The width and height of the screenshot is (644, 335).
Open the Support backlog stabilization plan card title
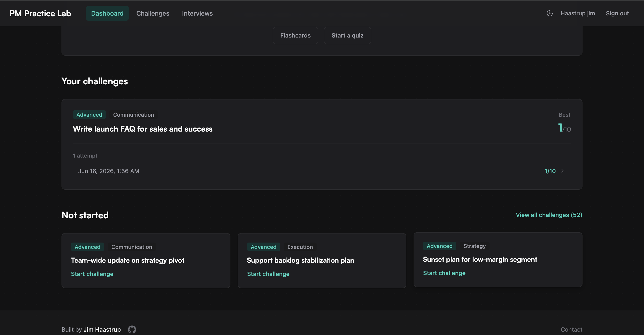pos(300,260)
